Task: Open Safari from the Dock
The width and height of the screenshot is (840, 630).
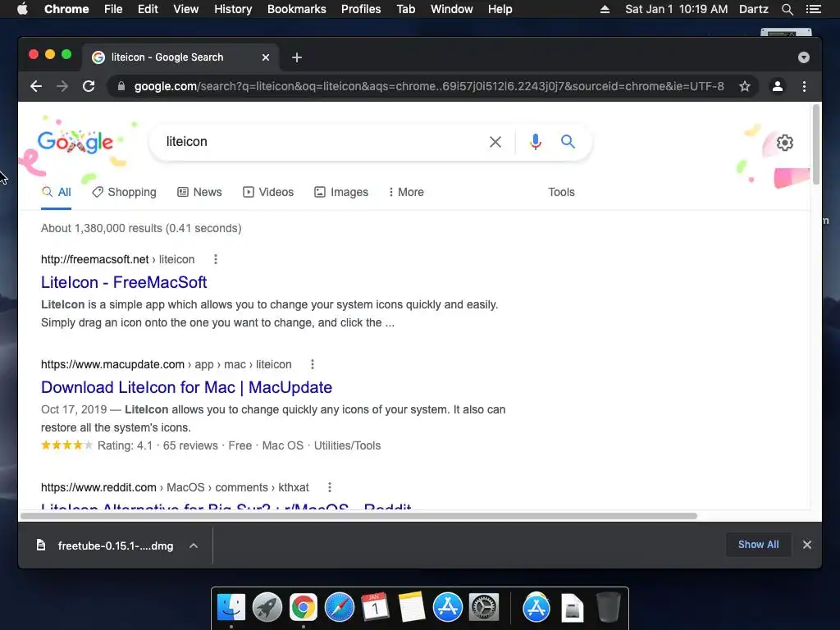Action: [x=340, y=608]
